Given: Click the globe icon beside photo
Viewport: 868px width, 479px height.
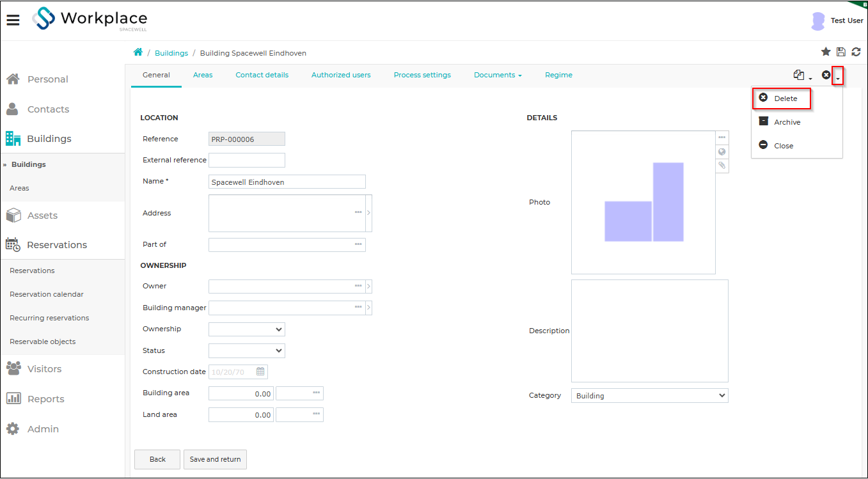Looking at the screenshot, I should point(722,152).
